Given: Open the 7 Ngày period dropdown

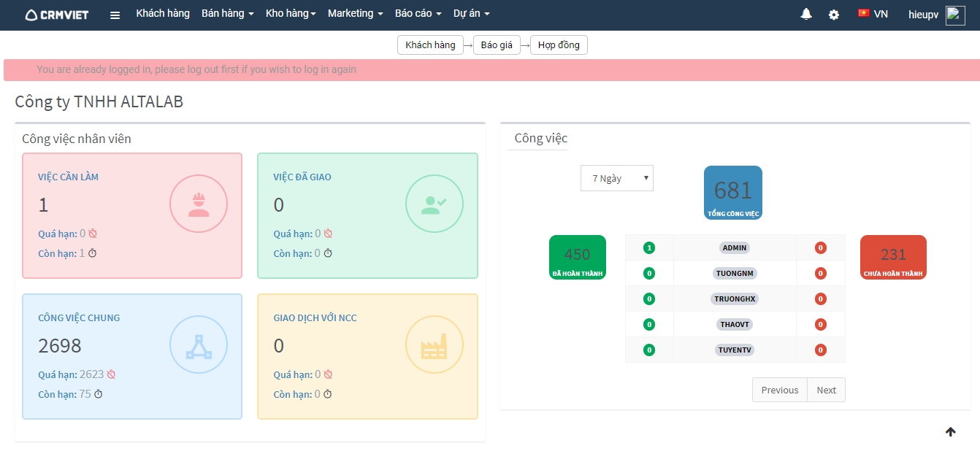Looking at the screenshot, I should [x=617, y=178].
